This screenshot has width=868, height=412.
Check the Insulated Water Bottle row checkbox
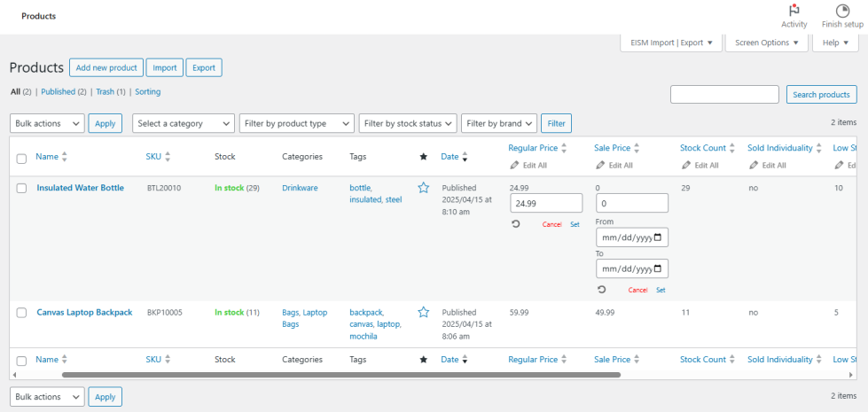tap(21, 189)
